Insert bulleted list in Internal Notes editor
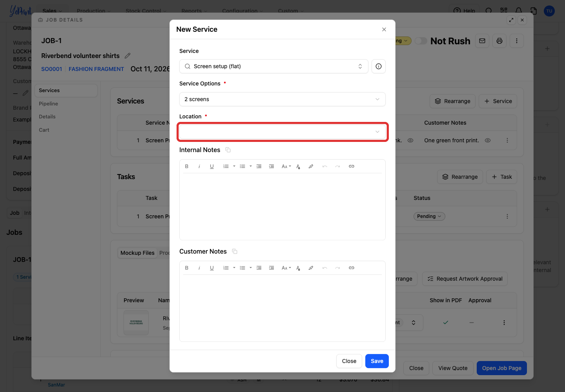The width and height of the screenshot is (565, 392). [242, 166]
